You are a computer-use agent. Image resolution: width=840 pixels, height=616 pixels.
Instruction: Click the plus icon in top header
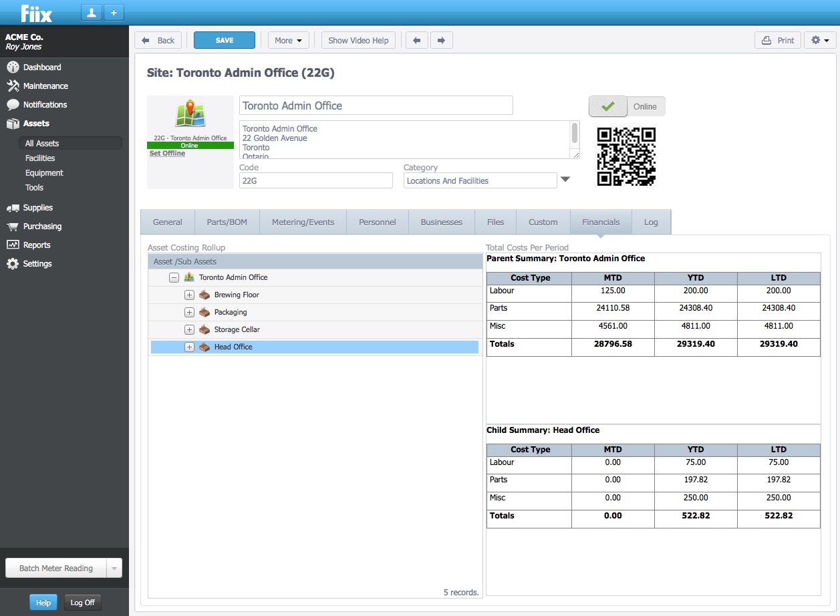[x=114, y=13]
